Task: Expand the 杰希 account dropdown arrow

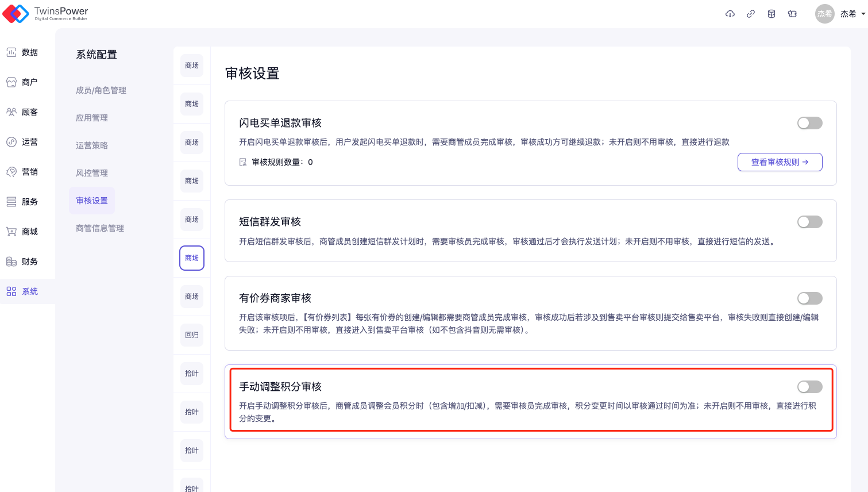Action: [x=863, y=14]
